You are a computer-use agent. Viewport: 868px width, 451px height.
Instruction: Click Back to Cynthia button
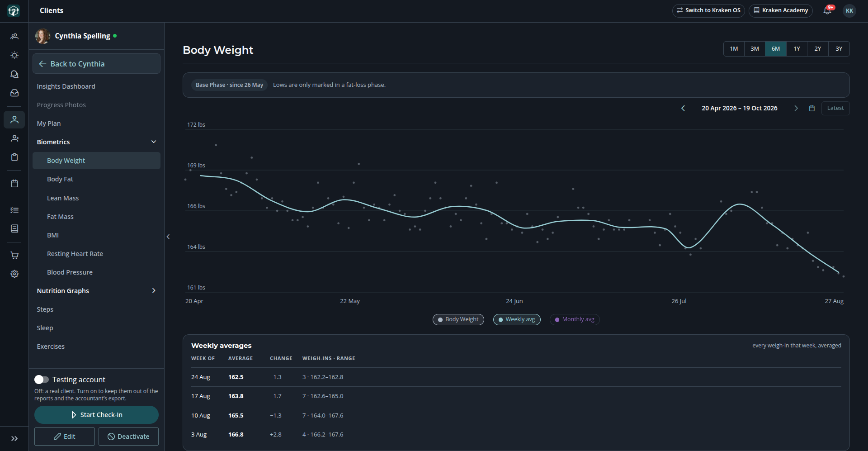(x=96, y=64)
